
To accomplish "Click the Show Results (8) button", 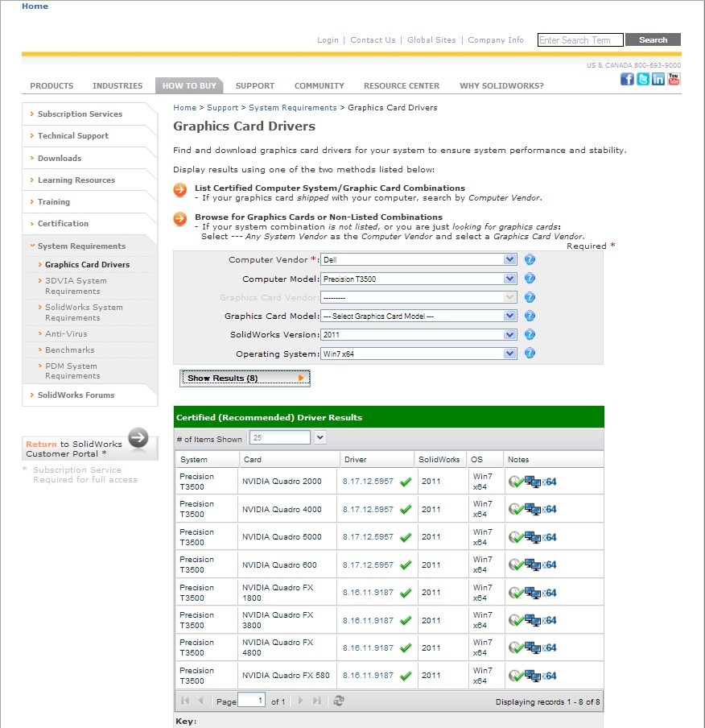I will point(245,378).
